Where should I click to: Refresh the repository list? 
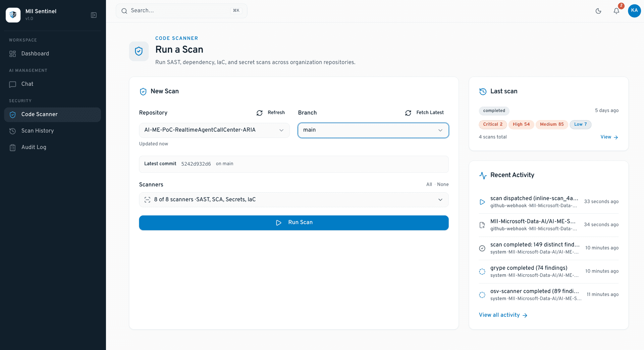click(271, 113)
